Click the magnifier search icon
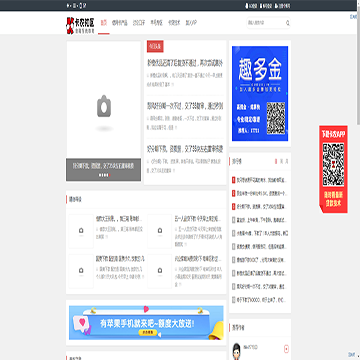Screen dimensions: 360x360 coord(288,23)
